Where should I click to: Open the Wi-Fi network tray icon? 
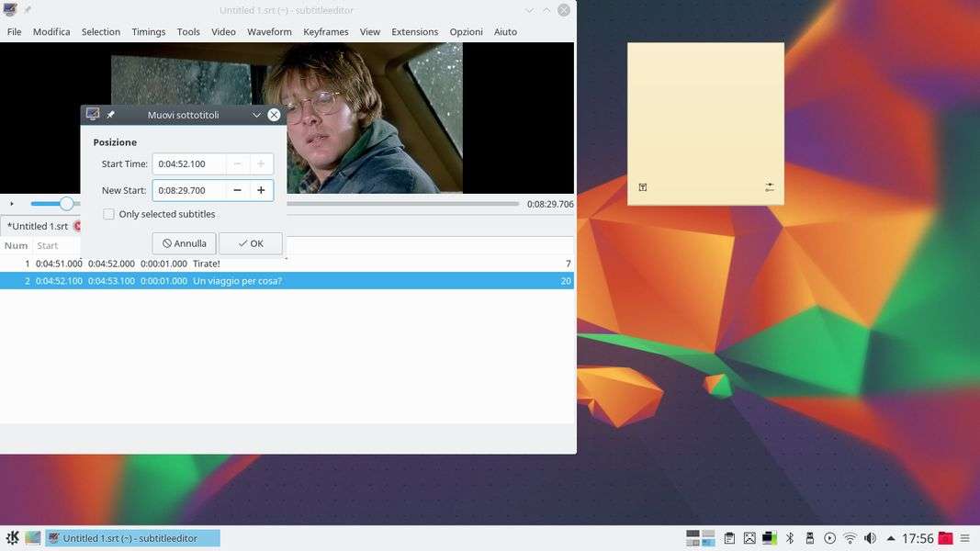pyautogui.click(x=850, y=538)
